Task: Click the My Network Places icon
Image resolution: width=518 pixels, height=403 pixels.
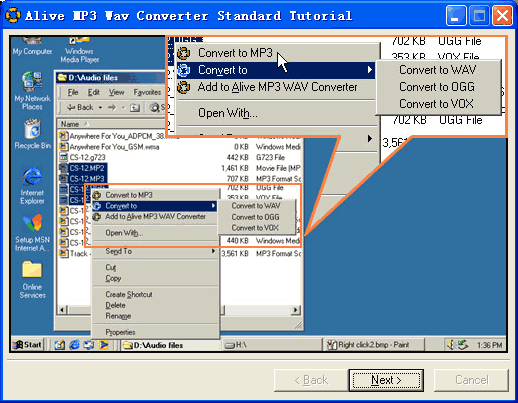Action: click(32, 91)
